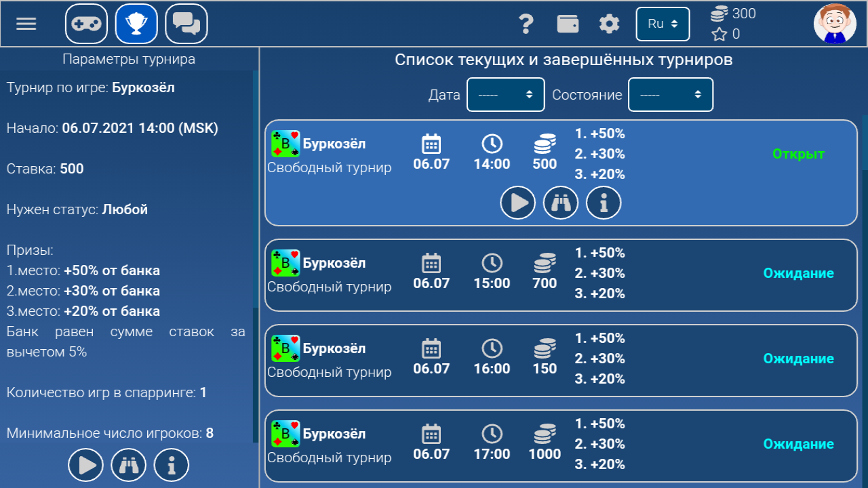Spectate the 14:00 tournament via binoculars icon
Viewport: 868px width, 488px height.
pos(561,202)
